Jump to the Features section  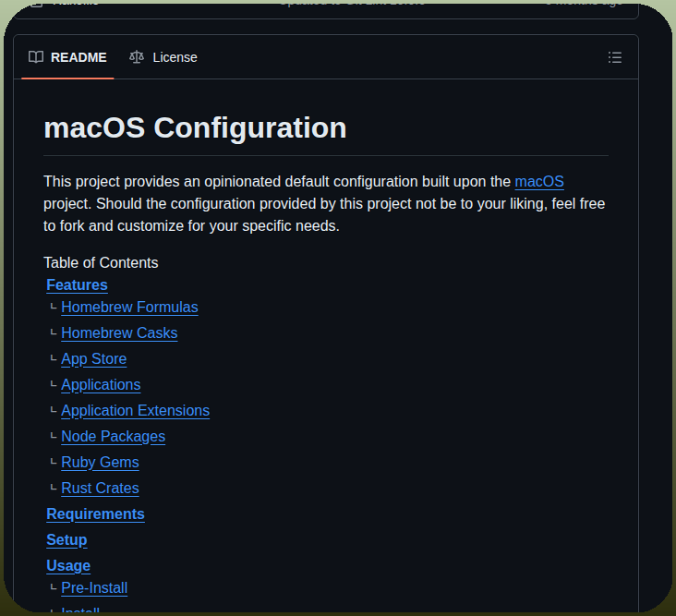(77, 285)
